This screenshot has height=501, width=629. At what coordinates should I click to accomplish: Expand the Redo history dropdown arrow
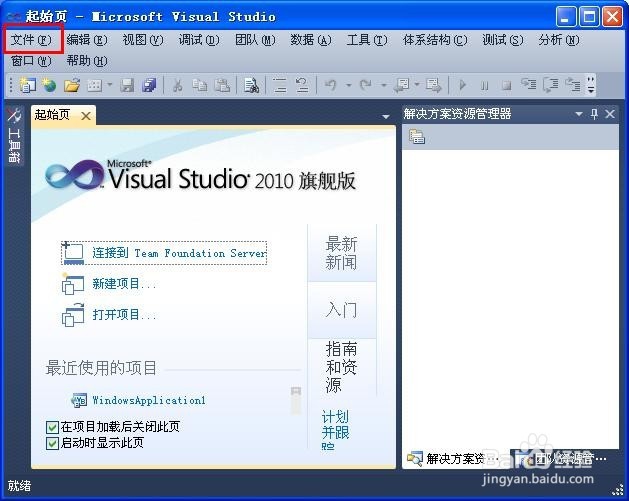pos(383,85)
